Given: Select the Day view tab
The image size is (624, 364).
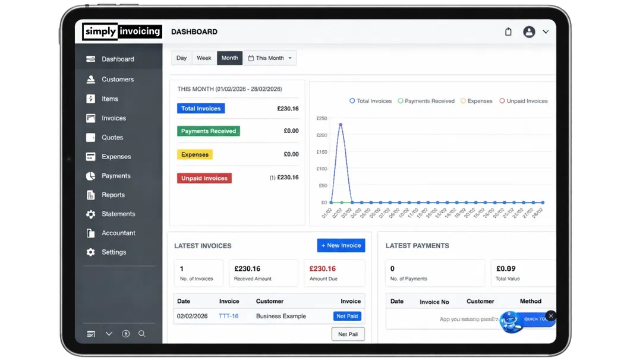Looking at the screenshot, I should (181, 58).
